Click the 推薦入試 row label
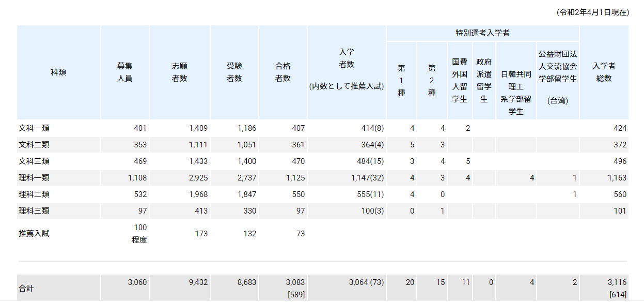 point(34,234)
